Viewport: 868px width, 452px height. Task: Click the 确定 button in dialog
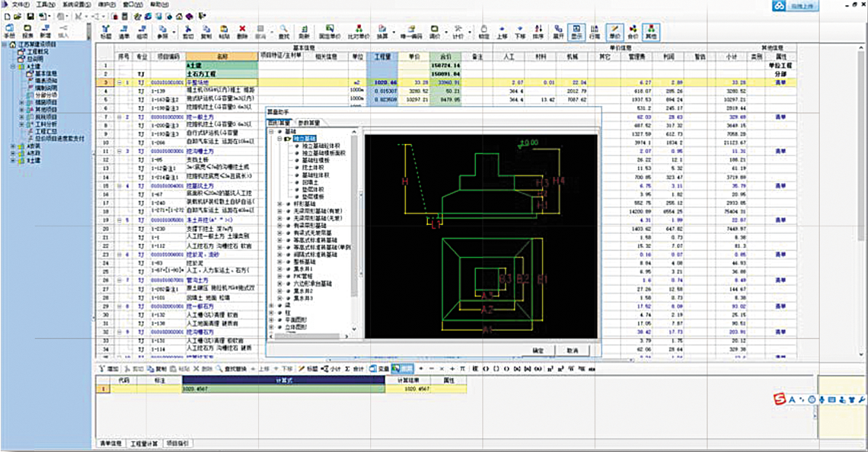pyautogui.click(x=538, y=350)
